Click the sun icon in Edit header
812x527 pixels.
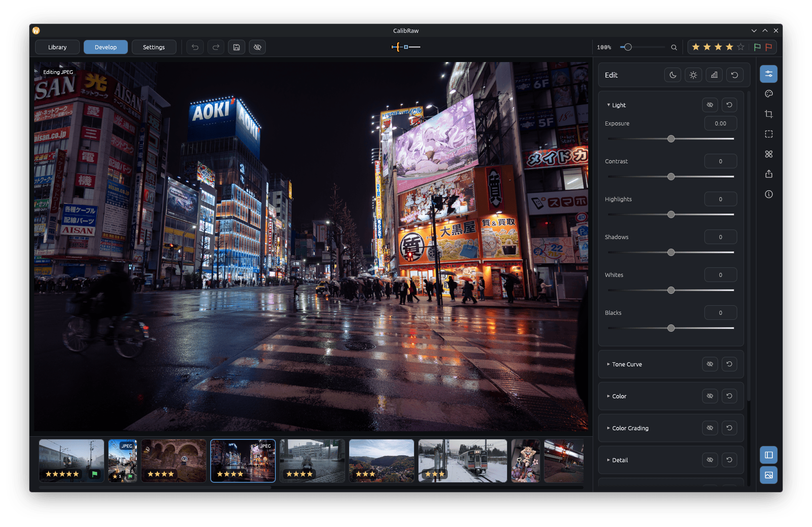693,75
